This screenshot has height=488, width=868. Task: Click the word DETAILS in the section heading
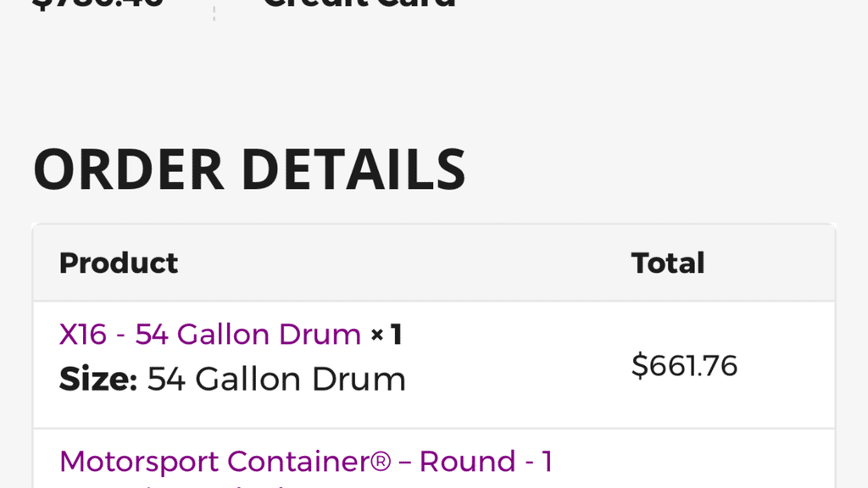(x=353, y=169)
